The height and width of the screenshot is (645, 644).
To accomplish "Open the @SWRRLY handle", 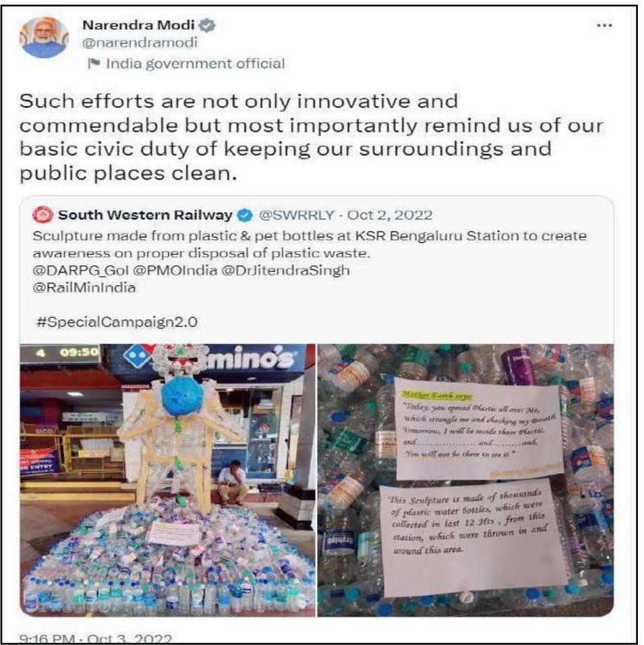I will point(296,215).
